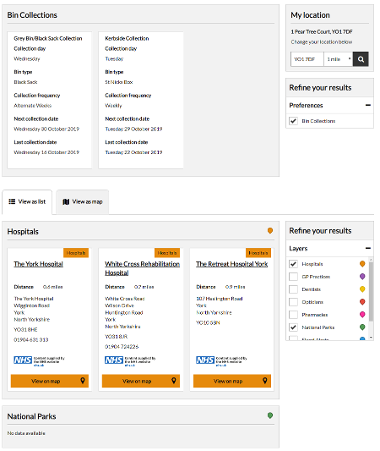Viewport: 380px width, 451px height.
Task: Click View on map for The Retreat Hospital
Action: [x=232, y=381]
